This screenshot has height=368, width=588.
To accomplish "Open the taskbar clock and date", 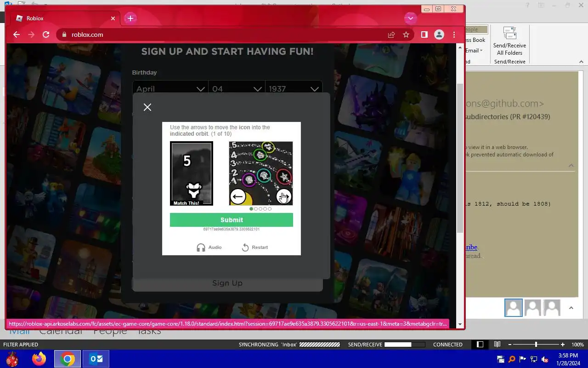I will [x=568, y=359].
